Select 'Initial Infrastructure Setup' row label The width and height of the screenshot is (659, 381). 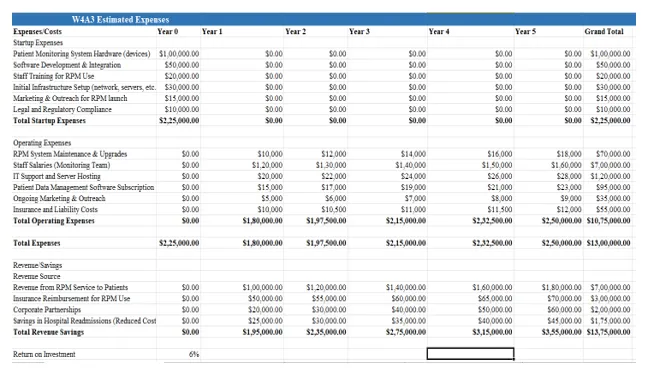click(x=84, y=87)
